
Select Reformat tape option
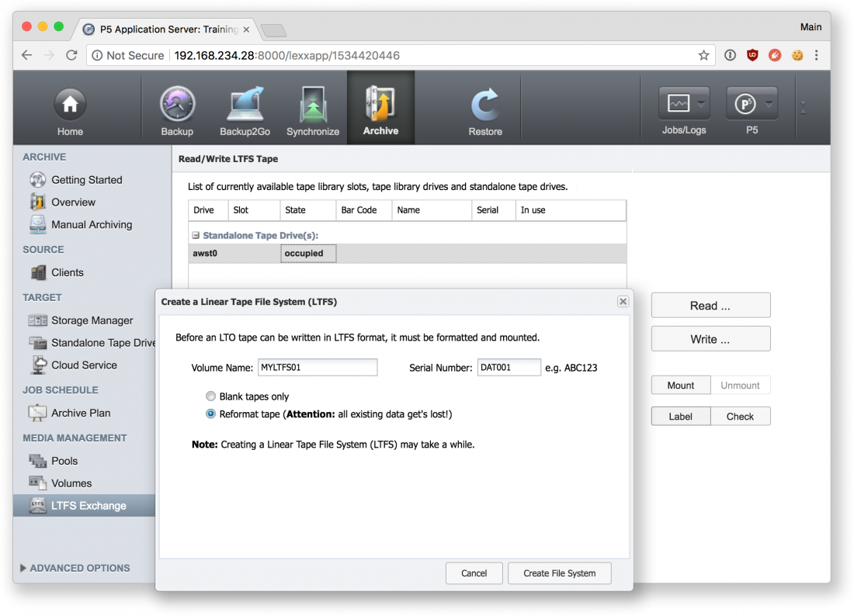click(x=210, y=414)
